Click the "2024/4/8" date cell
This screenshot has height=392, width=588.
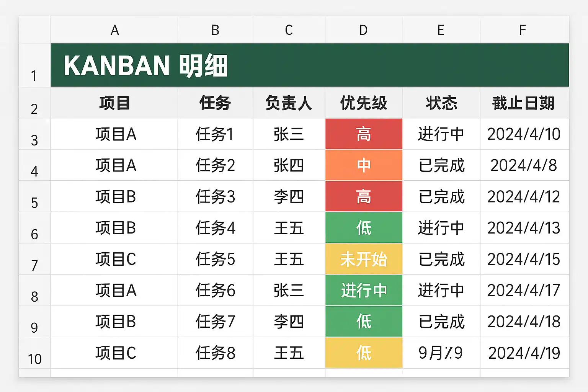pos(523,165)
